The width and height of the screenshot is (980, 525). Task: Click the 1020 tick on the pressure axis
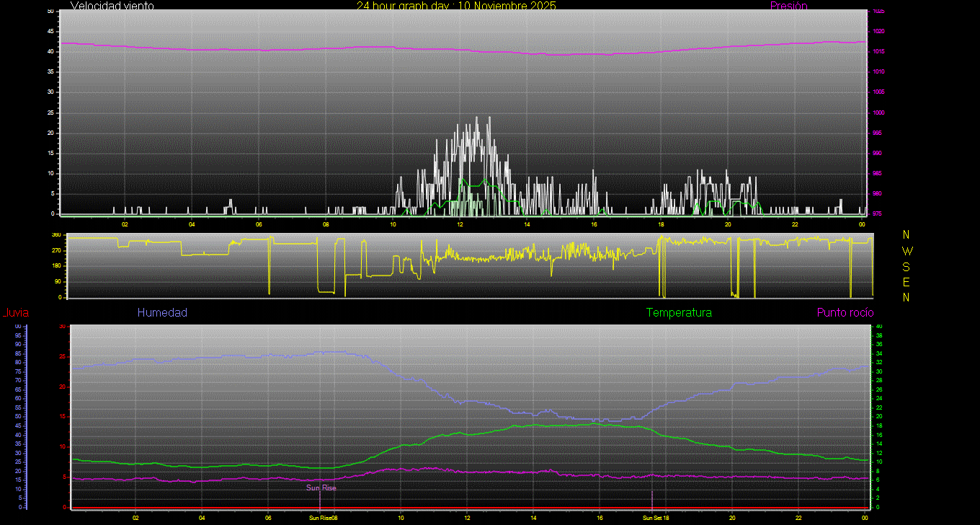coord(878,32)
